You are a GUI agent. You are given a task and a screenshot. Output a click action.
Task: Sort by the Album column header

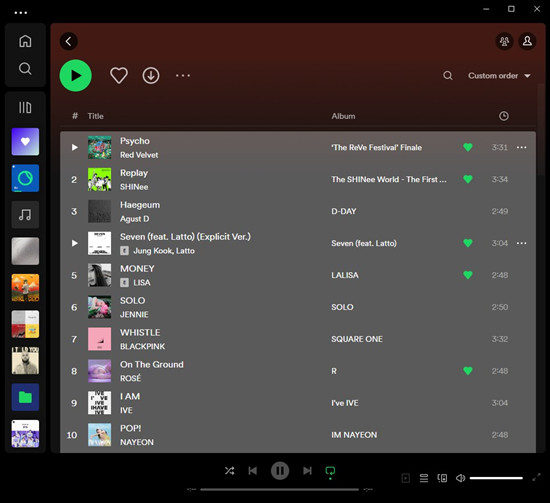click(343, 116)
